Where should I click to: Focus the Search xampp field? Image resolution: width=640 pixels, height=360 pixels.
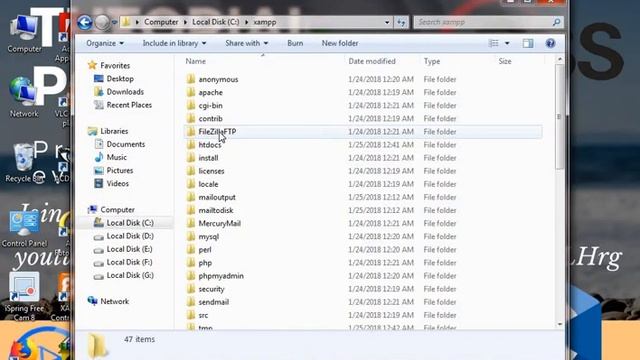[x=483, y=22]
